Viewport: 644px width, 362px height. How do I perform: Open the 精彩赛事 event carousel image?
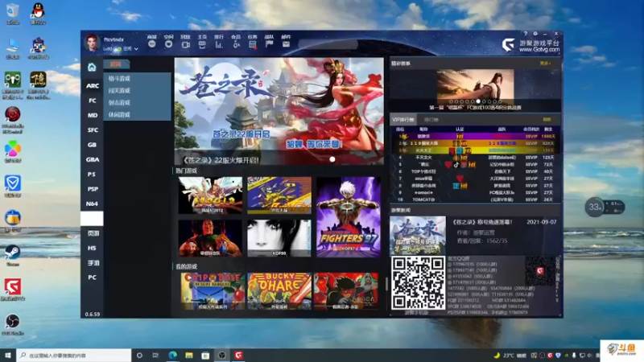(x=475, y=87)
